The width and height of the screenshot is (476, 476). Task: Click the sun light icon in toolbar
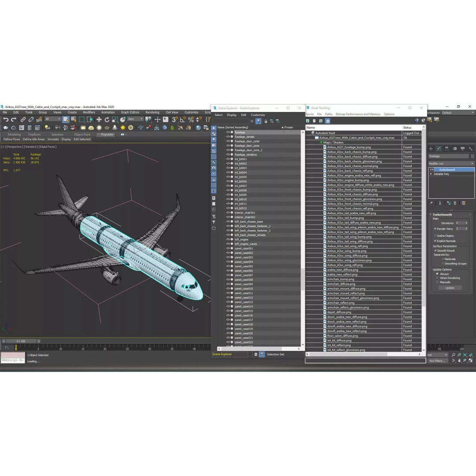[123, 128]
